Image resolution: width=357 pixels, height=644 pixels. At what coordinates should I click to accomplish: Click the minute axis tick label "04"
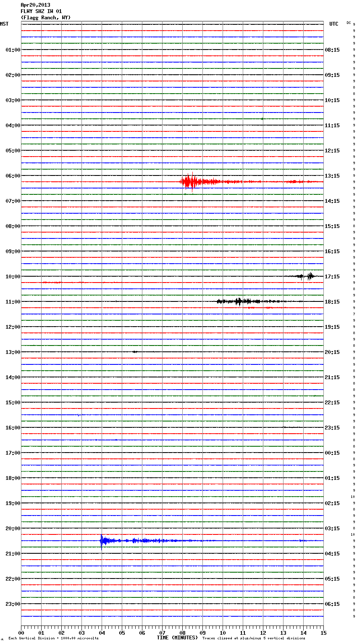(x=102, y=633)
